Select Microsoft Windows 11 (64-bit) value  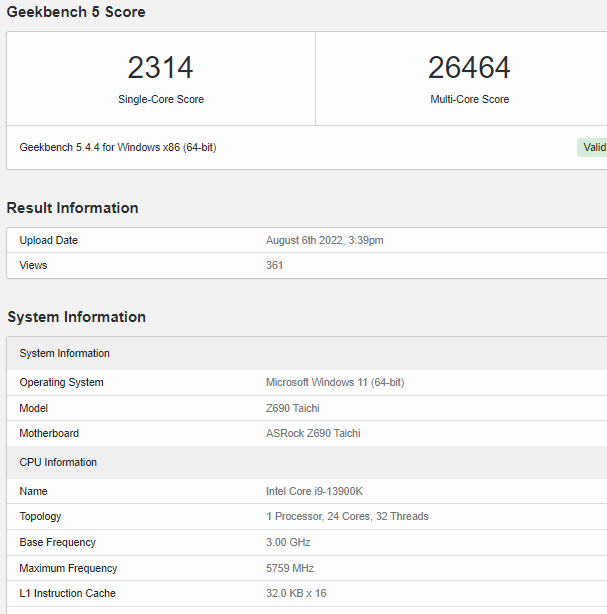(x=335, y=382)
